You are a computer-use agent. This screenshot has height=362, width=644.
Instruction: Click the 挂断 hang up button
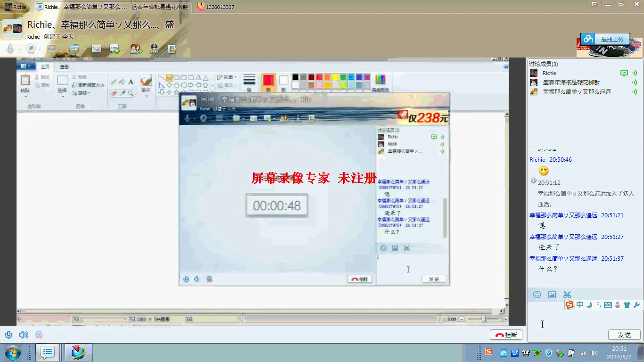(x=506, y=335)
